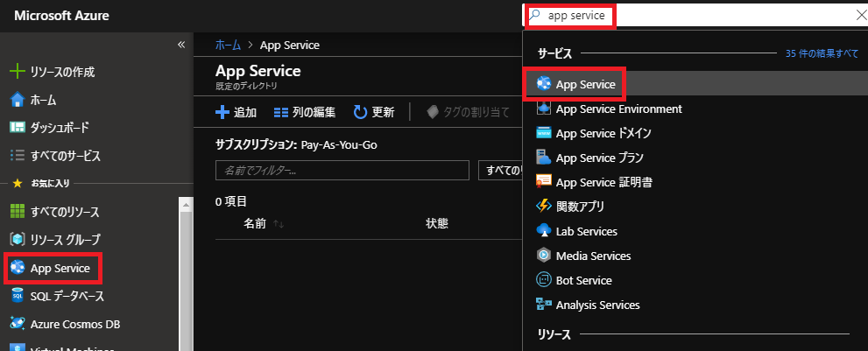868x351 pixels.
Task: Select App Service icon in search results
Action: pyautogui.click(x=544, y=84)
